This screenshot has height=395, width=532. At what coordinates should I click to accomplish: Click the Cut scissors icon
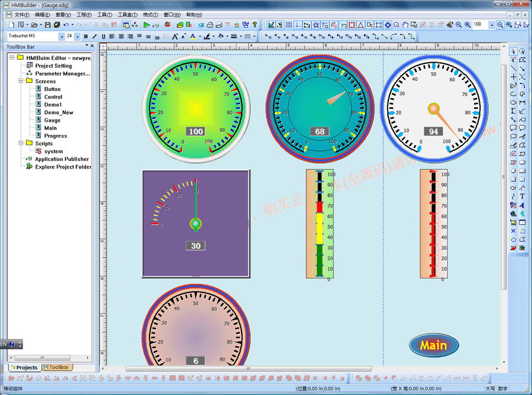[96, 25]
